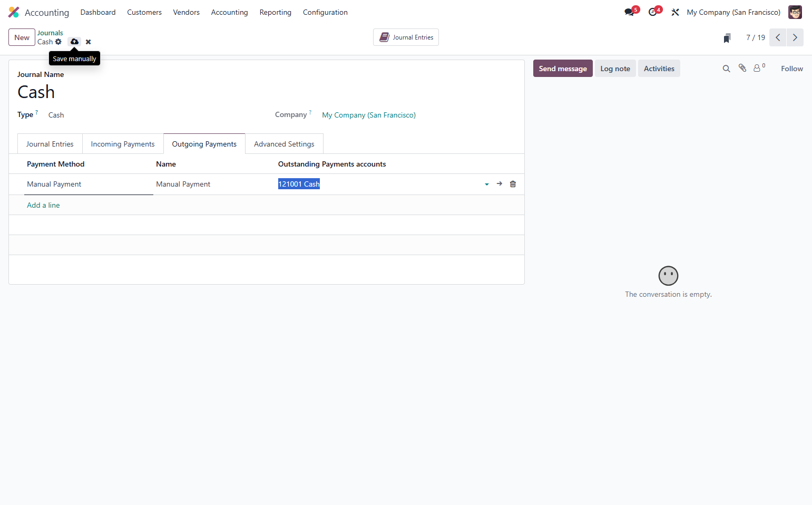
Task: Open the company switcher in the top bar
Action: (x=733, y=12)
